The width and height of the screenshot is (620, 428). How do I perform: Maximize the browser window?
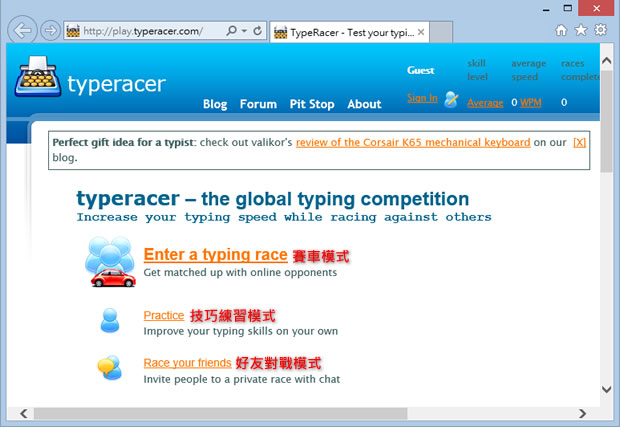[x=568, y=8]
